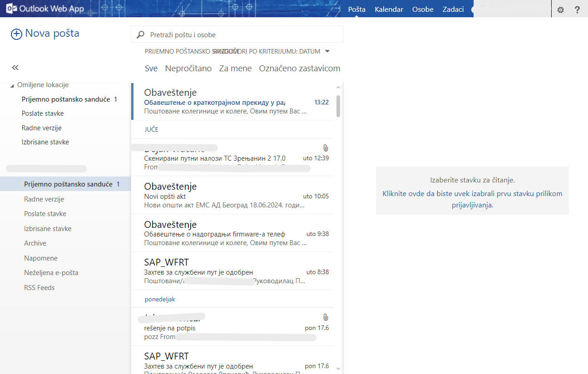Open the Neželjena e-pošta folder
This screenshot has height=374, width=588.
point(51,273)
